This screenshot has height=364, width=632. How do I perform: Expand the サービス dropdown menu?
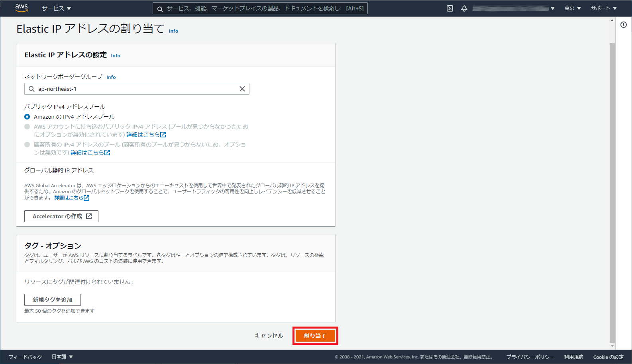pos(56,8)
